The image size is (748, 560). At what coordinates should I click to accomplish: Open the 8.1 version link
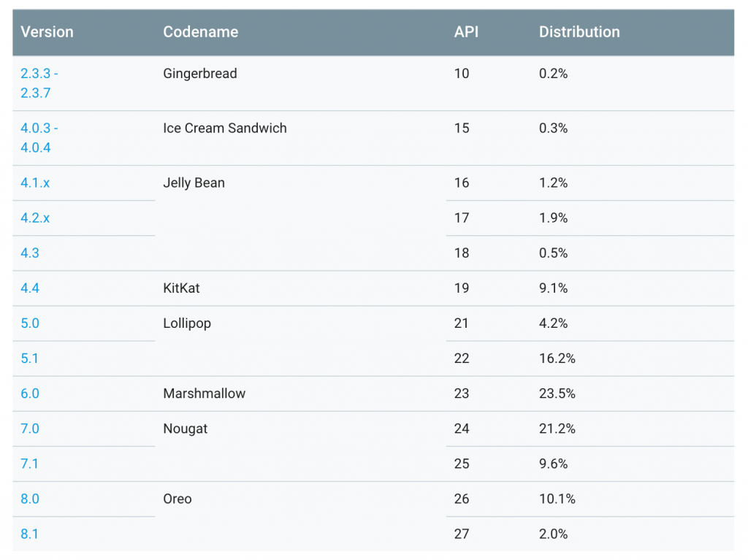click(x=30, y=534)
